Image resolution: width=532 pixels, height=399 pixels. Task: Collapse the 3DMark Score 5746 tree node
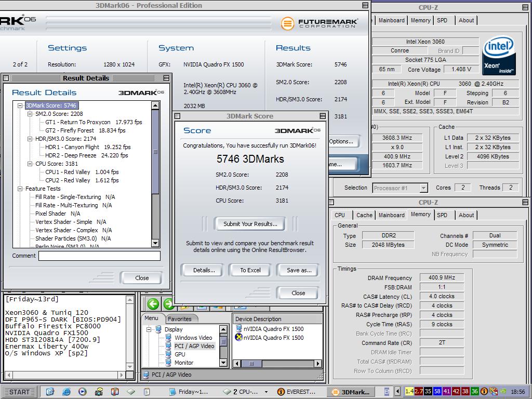[20, 105]
